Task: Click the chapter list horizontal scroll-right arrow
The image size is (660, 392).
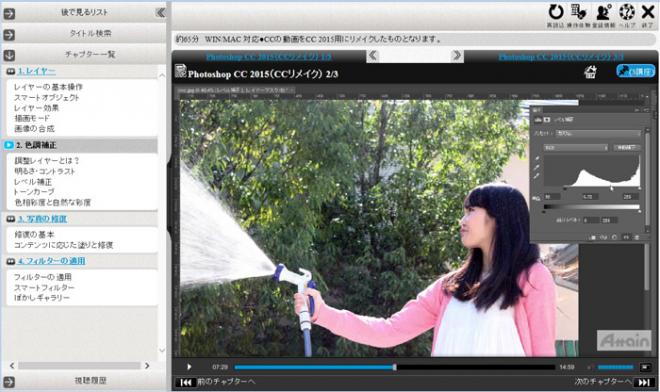Action: [x=147, y=365]
